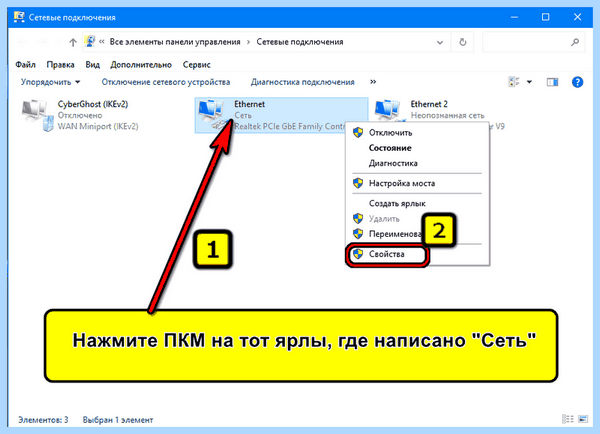Open the Правка menu
600x434 pixels.
pos(60,65)
